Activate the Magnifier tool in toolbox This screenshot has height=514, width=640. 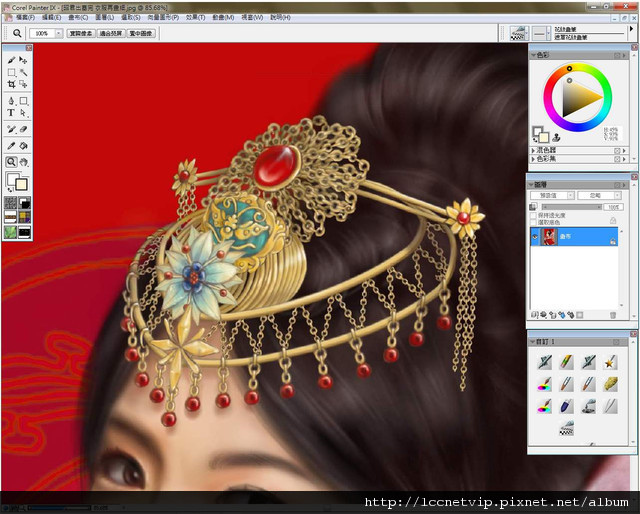(11, 162)
